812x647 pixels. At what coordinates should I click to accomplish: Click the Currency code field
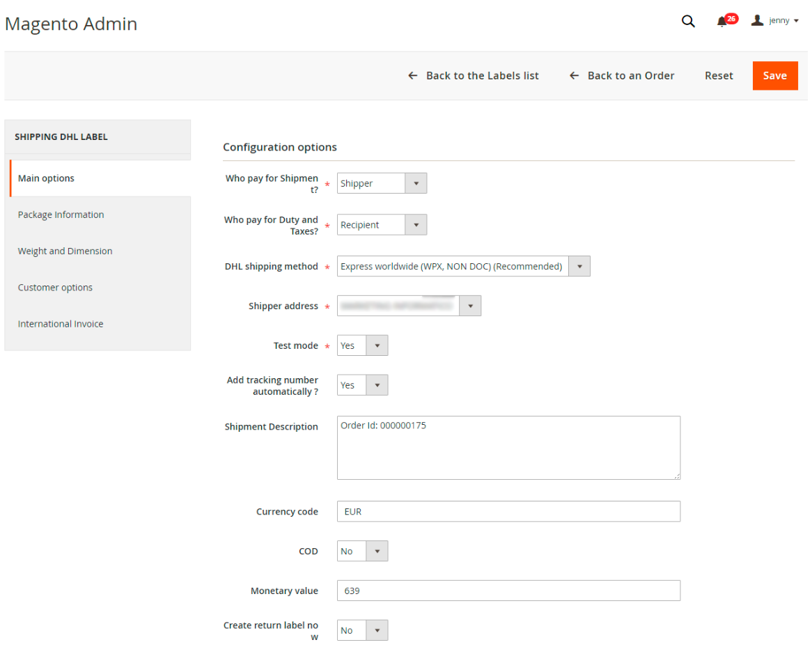point(508,511)
